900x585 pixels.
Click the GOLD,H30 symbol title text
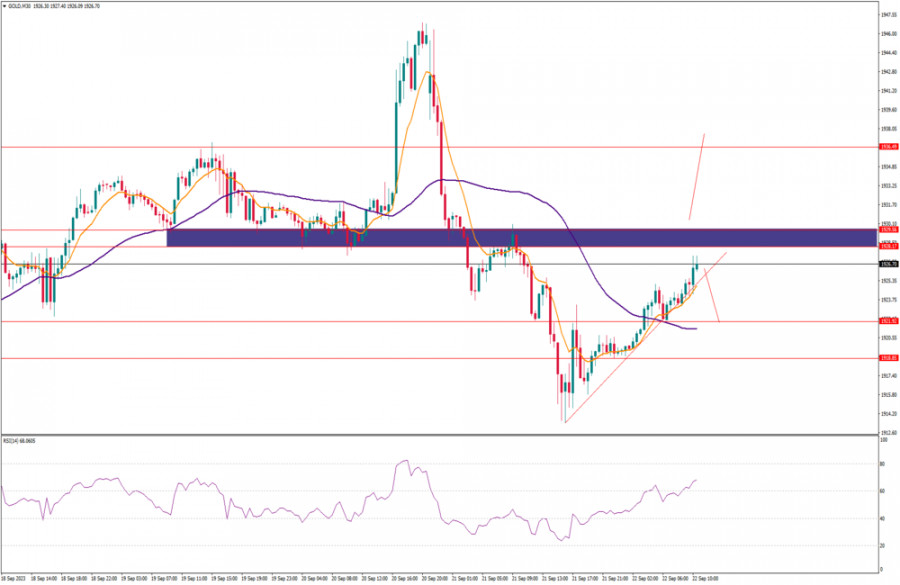point(20,6)
